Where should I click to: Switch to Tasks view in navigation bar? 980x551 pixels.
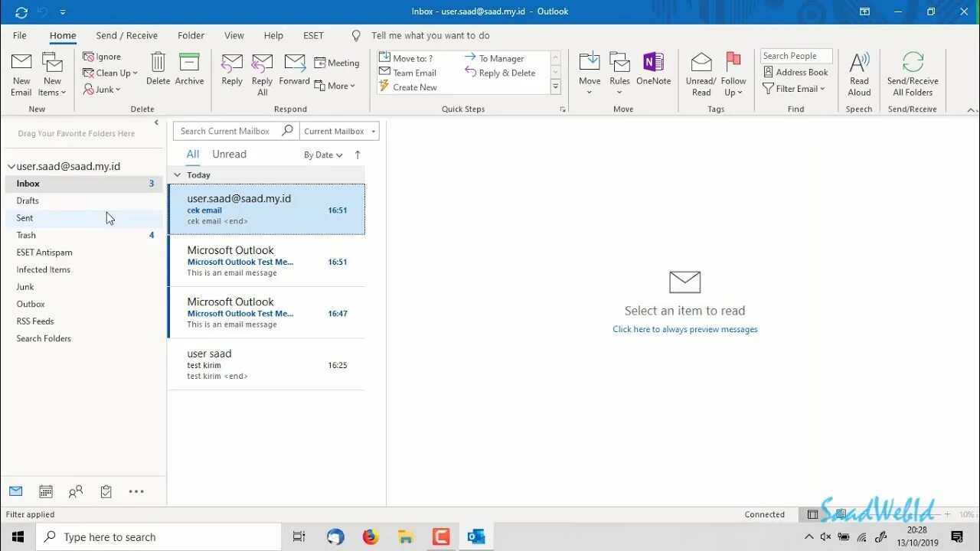pos(106,491)
